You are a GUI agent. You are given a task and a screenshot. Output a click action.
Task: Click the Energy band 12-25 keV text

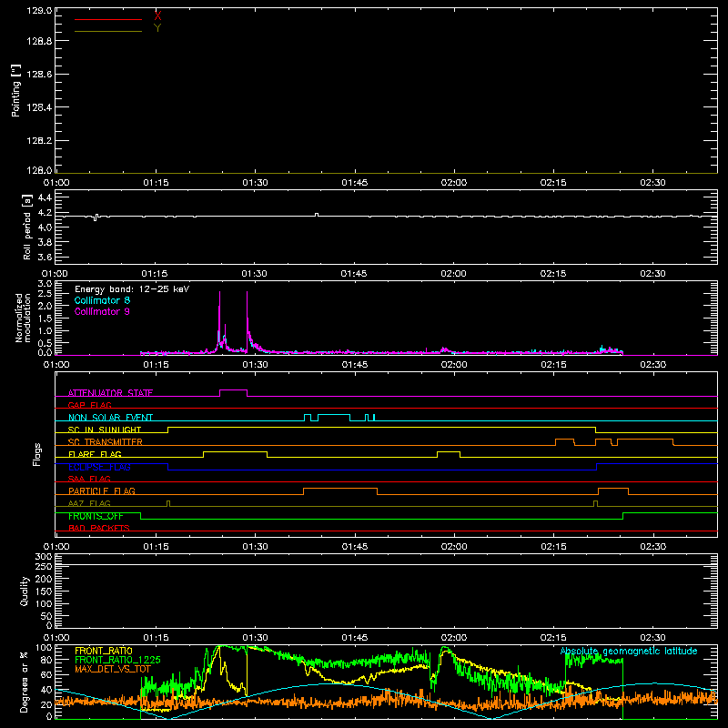(132, 289)
